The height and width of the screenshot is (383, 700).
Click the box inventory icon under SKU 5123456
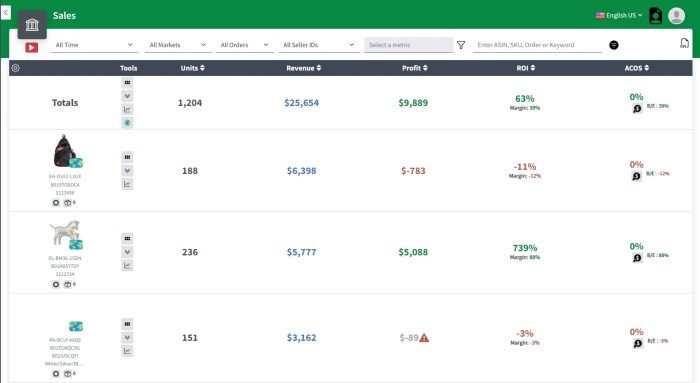tap(67, 203)
